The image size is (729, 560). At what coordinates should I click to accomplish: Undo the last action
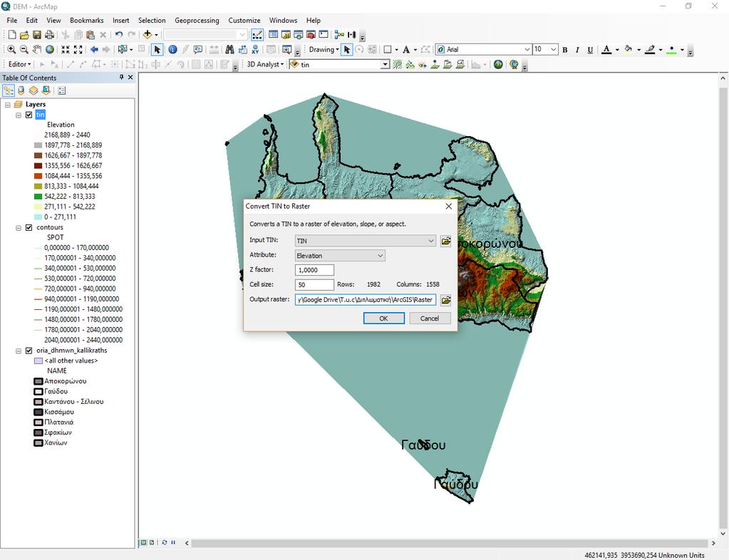[x=118, y=35]
